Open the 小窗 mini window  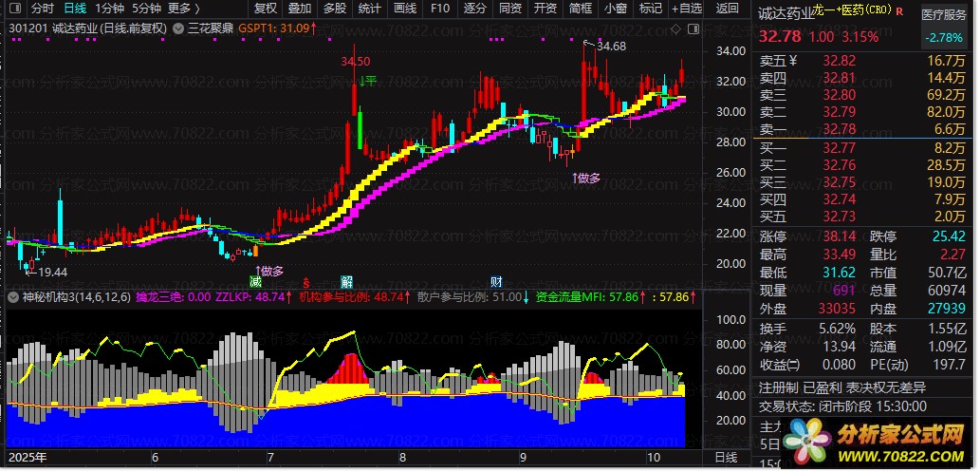(616, 9)
